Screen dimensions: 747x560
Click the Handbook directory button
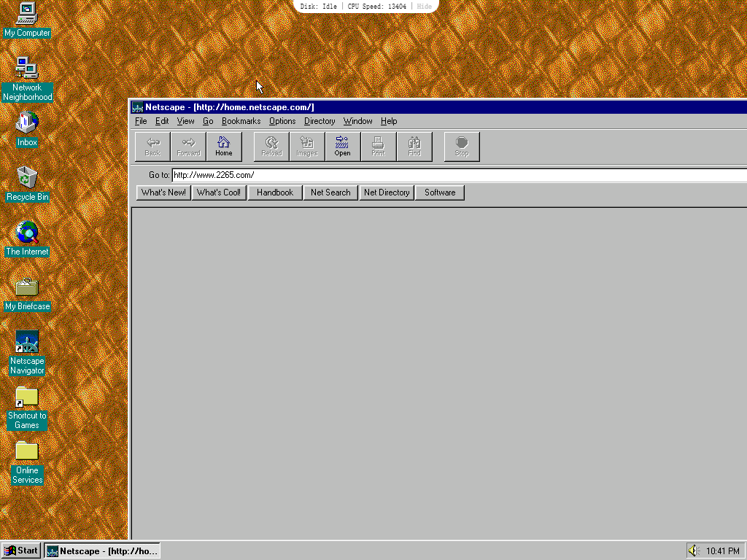tap(274, 192)
